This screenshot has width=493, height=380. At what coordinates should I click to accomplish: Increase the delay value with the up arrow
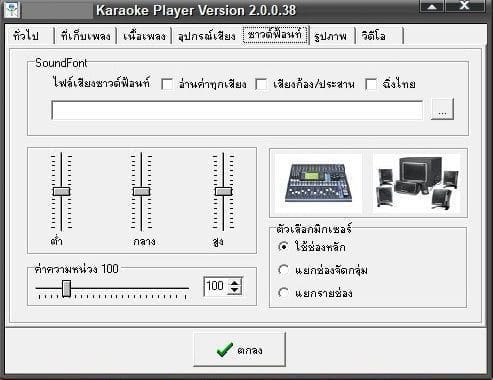tap(235, 282)
